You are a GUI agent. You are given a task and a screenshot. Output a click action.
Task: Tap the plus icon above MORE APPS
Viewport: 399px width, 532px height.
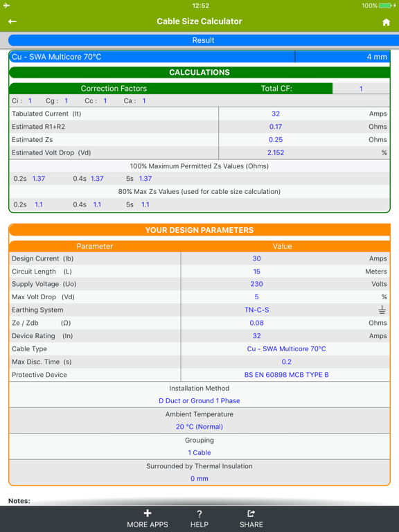coord(148,513)
